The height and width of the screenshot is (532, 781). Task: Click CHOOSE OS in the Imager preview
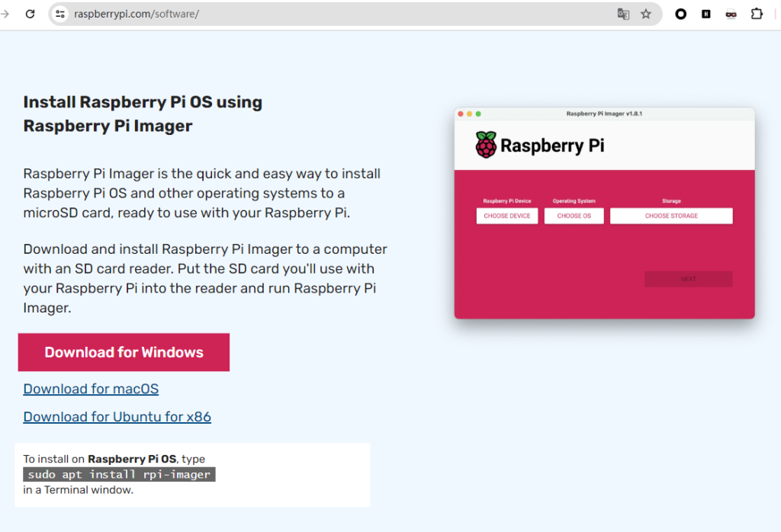[x=574, y=216]
